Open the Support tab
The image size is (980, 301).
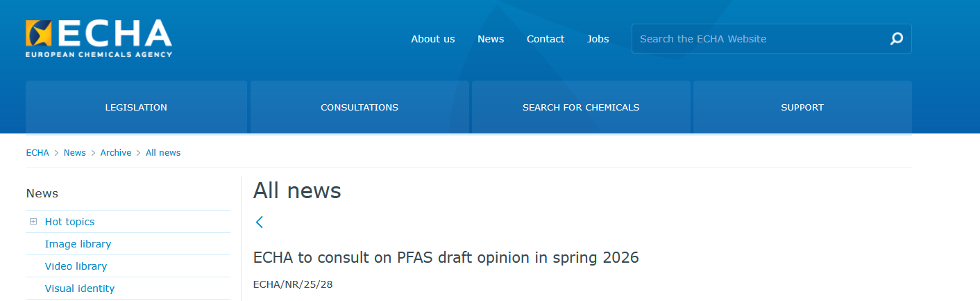pyautogui.click(x=802, y=107)
